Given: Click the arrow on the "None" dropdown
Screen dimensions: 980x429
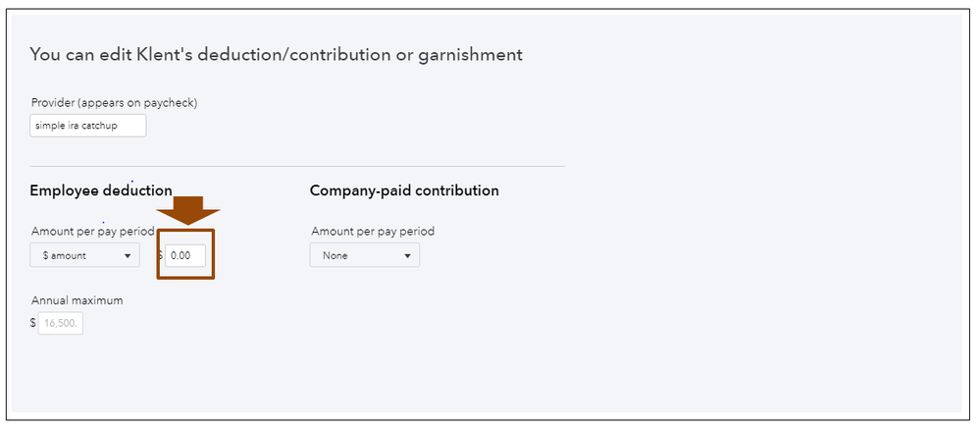Looking at the screenshot, I should pos(408,256).
